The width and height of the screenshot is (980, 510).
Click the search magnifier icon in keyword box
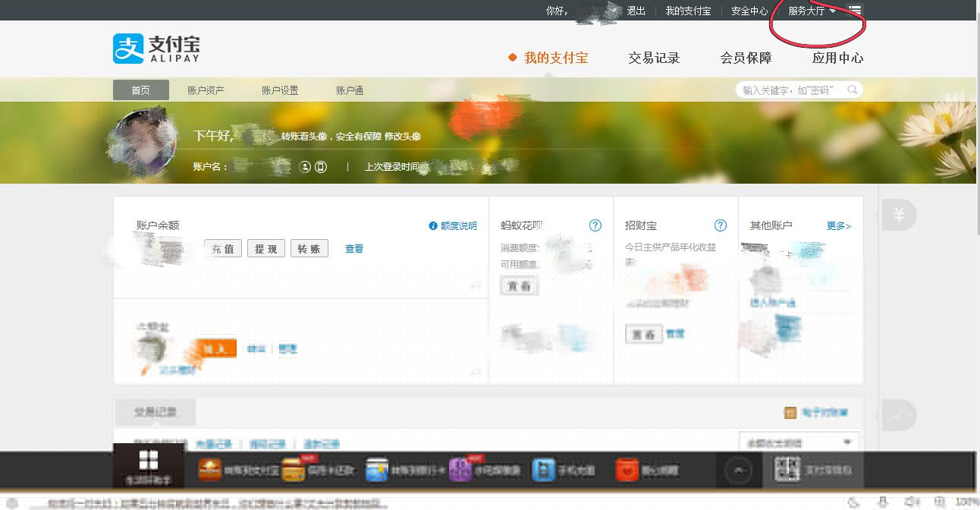(853, 90)
